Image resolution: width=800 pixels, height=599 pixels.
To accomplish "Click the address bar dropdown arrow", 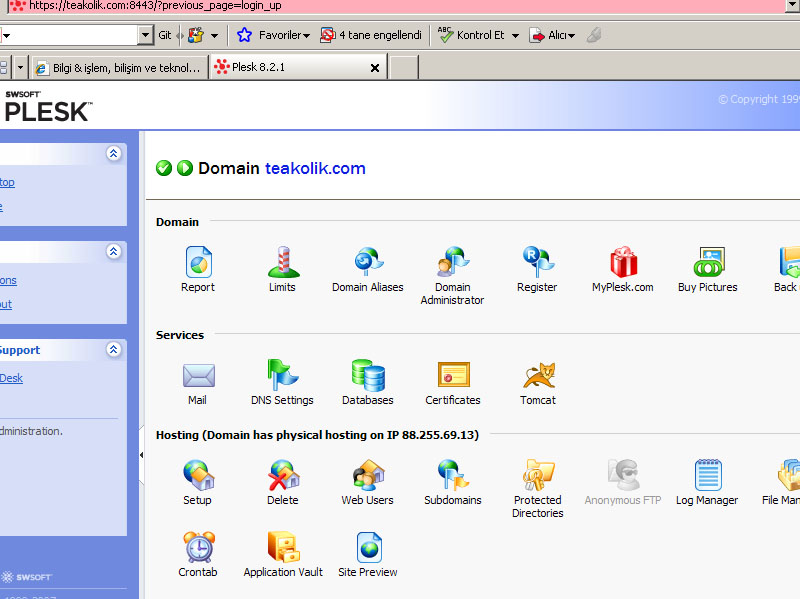I will pyautogui.click(x=793, y=6).
